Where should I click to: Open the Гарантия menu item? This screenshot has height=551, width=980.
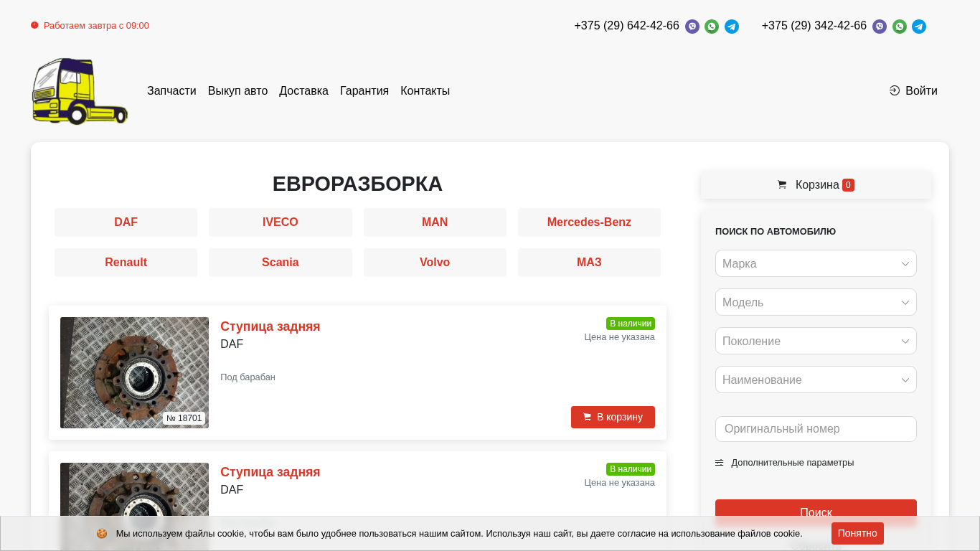pos(364,90)
